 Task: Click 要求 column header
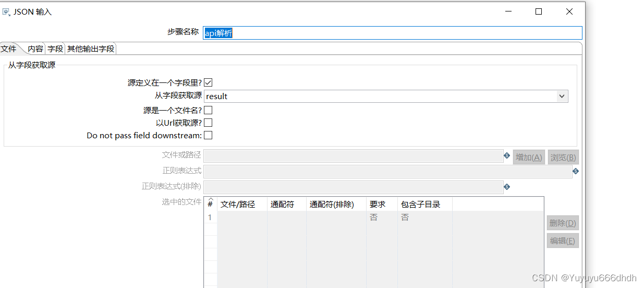pos(382,204)
